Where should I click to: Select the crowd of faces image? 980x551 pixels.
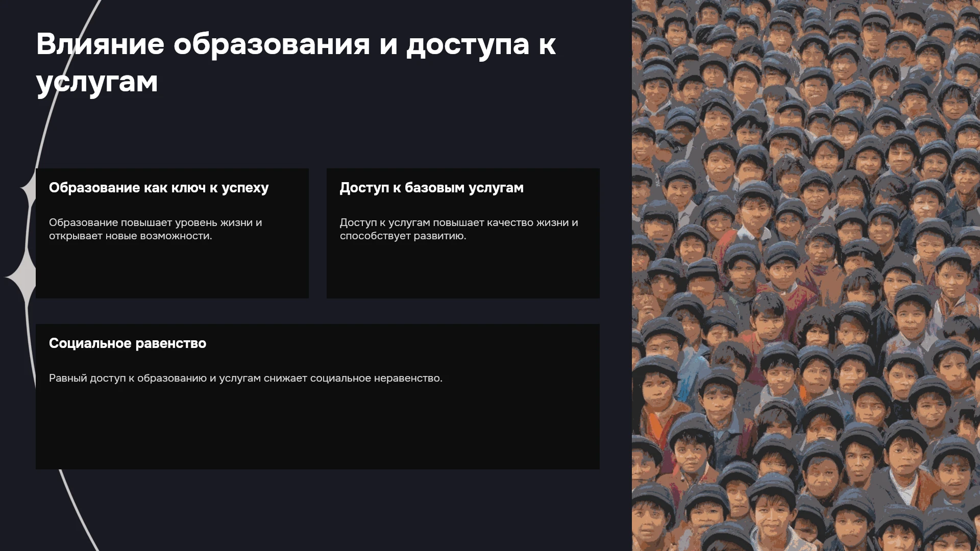(806, 275)
